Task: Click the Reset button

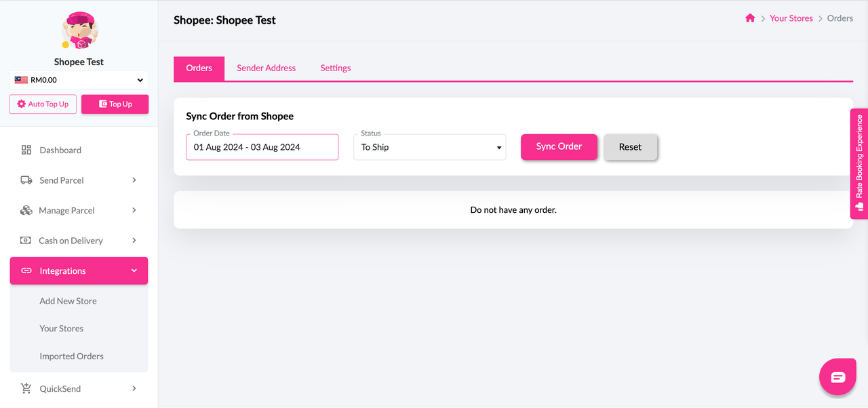Action: pos(630,147)
